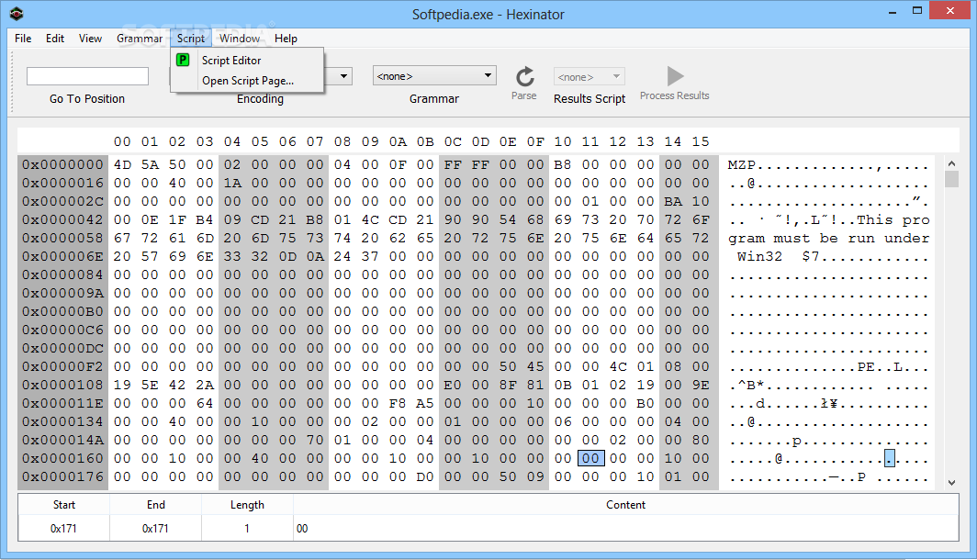
Task: Click column header 0A
Action: point(398,141)
